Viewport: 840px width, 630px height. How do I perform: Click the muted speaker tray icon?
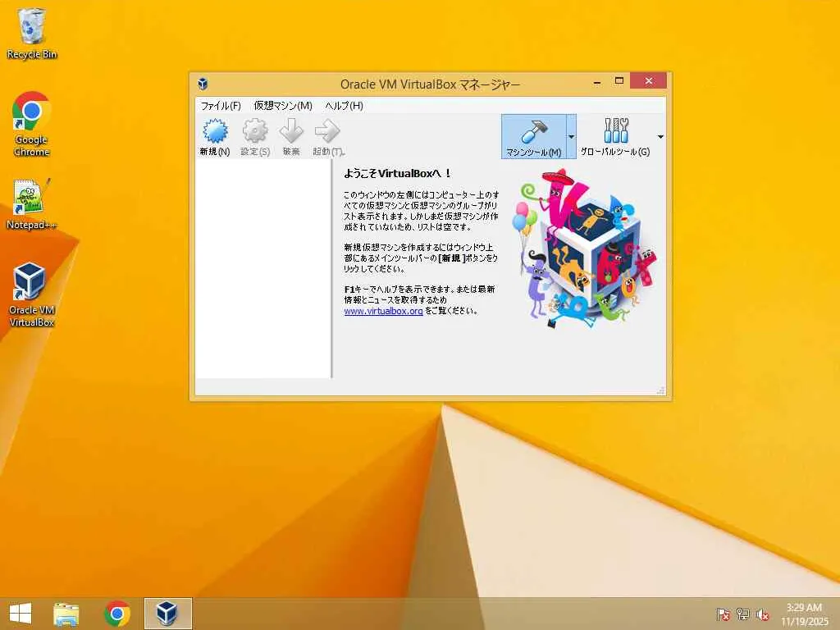[x=763, y=614]
